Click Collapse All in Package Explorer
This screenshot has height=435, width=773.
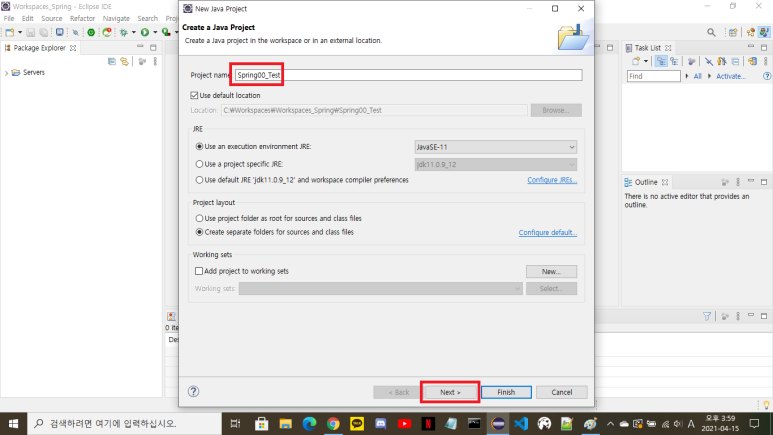pos(112,62)
